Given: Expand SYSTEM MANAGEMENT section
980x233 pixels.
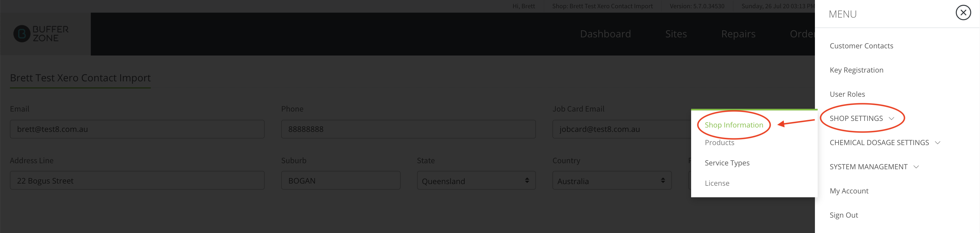Looking at the screenshot, I should [874, 167].
